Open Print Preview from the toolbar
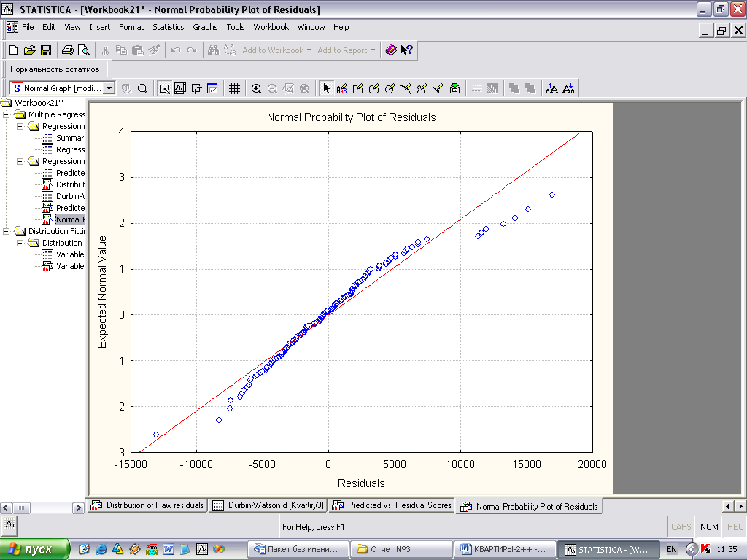Screen dimensions: 747x560 [84, 50]
